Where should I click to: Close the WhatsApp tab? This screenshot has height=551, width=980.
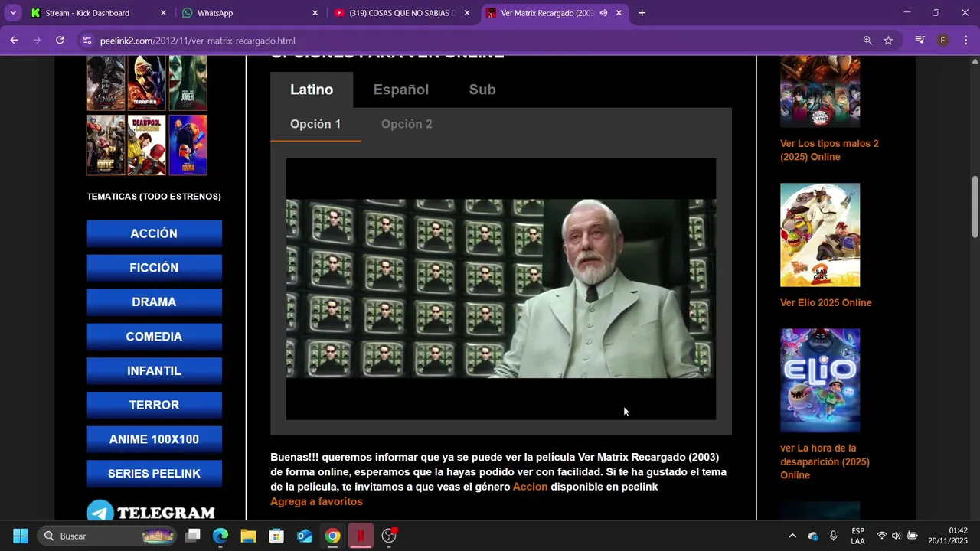tap(315, 13)
